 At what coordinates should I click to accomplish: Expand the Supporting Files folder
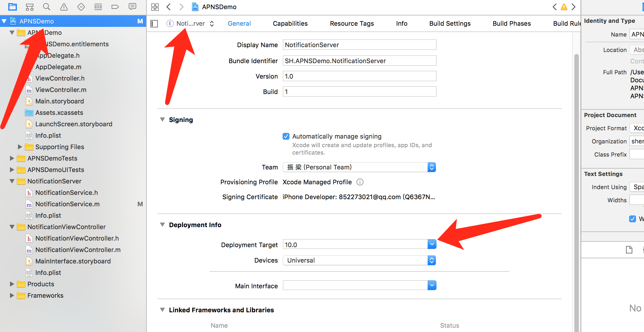point(20,147)
